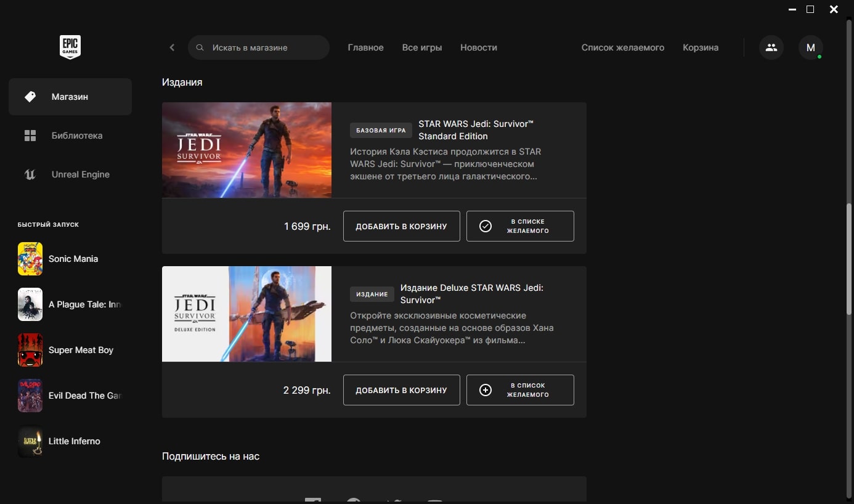Click the A Plague Tale game icon
Viewport: 854px width, 504px height.
[30, 304]
